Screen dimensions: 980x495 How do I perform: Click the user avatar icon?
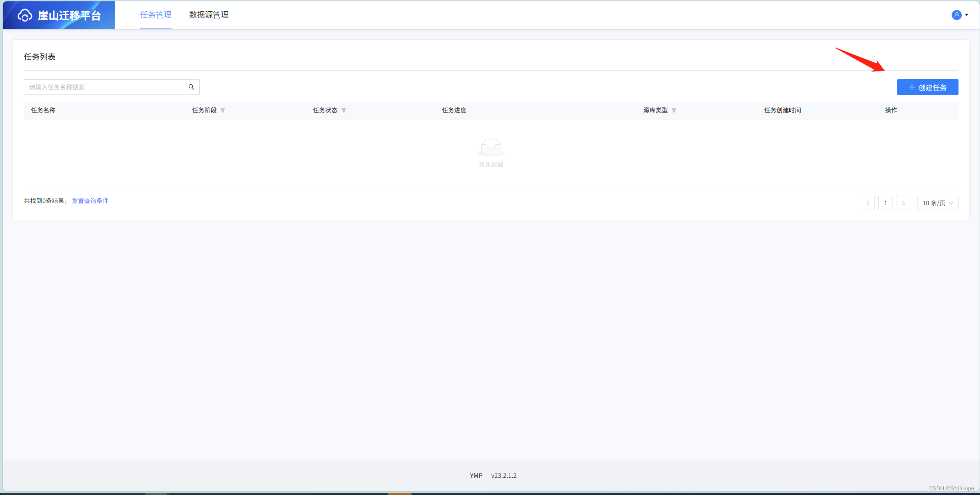pyautogui.click(x=956, y=15)
